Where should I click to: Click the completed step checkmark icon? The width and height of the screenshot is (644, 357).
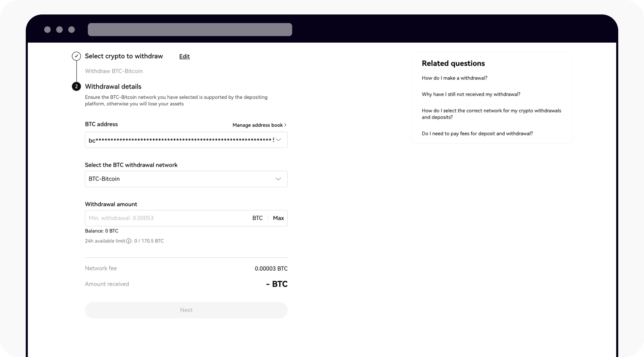[76, 56]
